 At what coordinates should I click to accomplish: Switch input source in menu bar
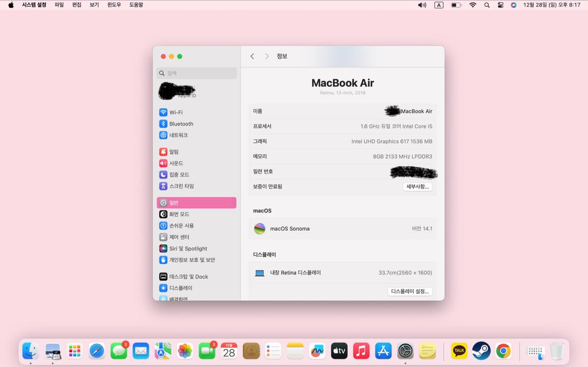(439, 5)
